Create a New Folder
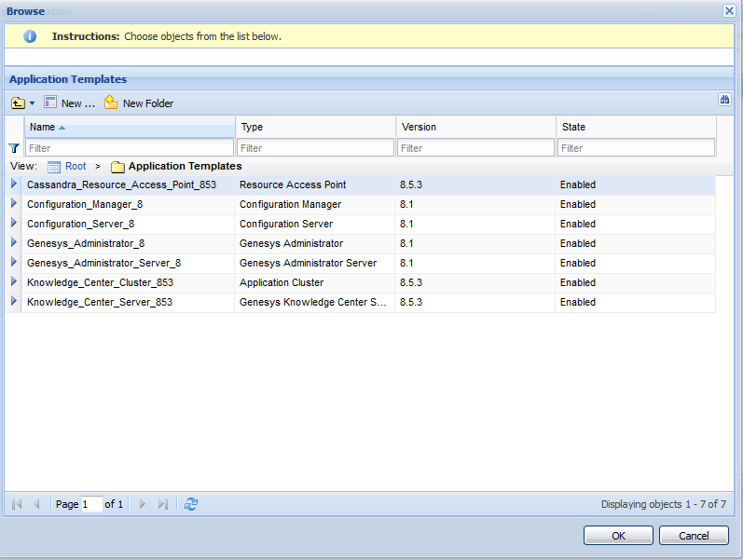This screenshot has height=560, width=743. pos(139,102)
